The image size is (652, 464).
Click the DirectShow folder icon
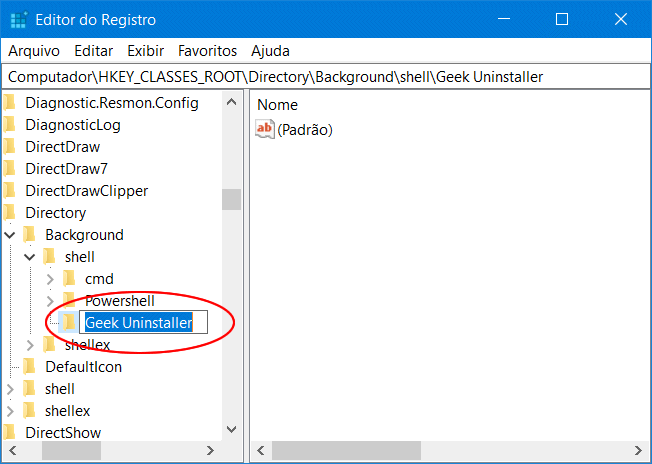click(10, 433)
